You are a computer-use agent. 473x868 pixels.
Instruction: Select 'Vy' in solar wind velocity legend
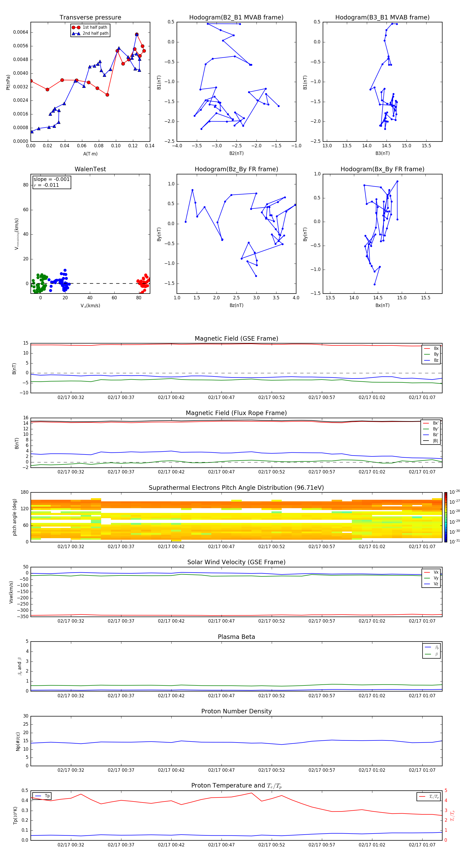pos(431,578)
